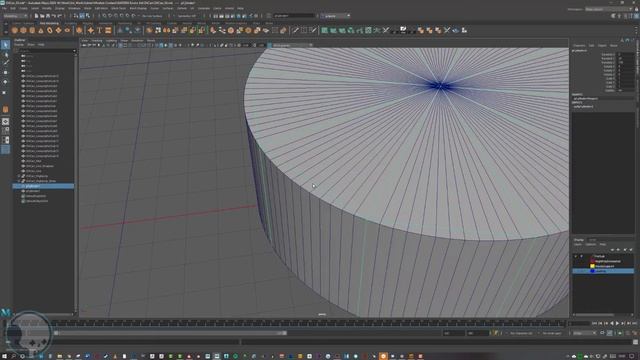This screenshot has width=640, height=360.
Task: Create a polygon disc from the shelf
Action: click(x=67, y=31)
